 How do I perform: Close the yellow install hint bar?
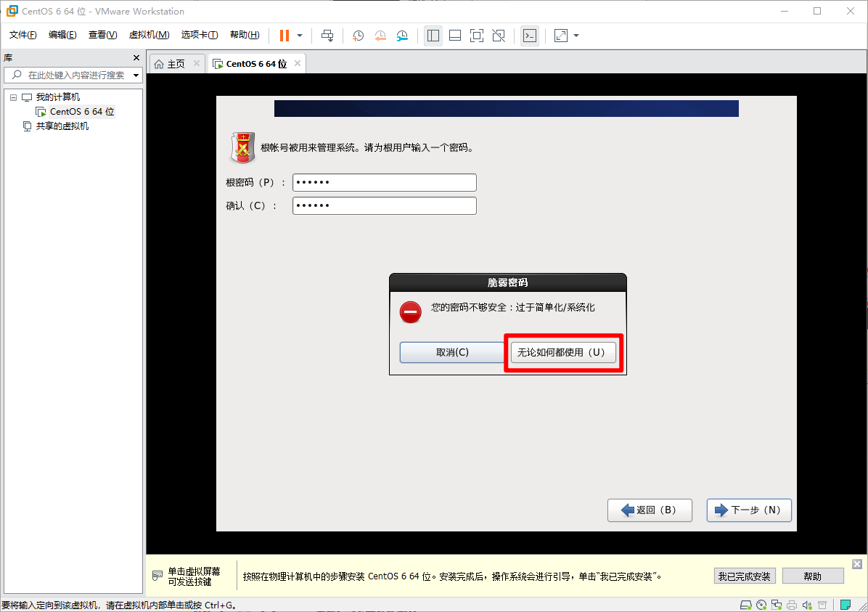click(x=857, y=564)
